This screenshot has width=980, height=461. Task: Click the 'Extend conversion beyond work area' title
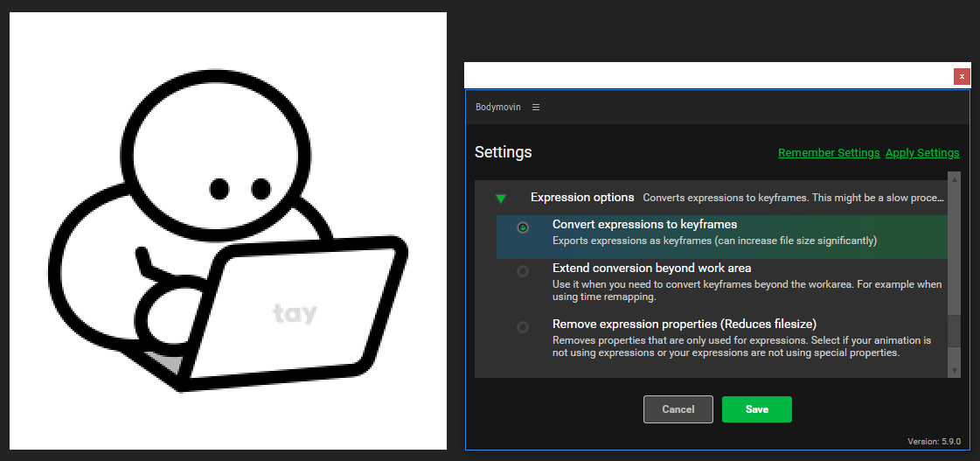[652, 268]
